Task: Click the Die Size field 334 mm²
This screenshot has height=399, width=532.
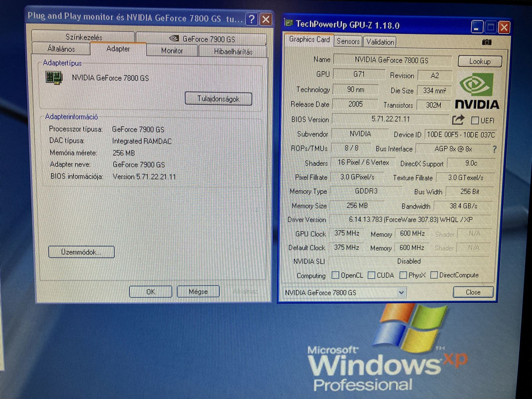Action: (434, 91)
